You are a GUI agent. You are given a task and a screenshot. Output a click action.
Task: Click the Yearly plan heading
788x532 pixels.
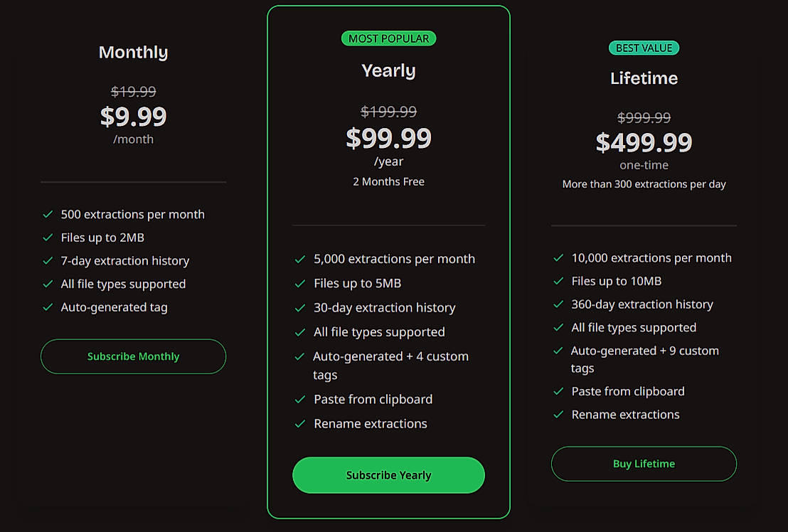(388, 70)
